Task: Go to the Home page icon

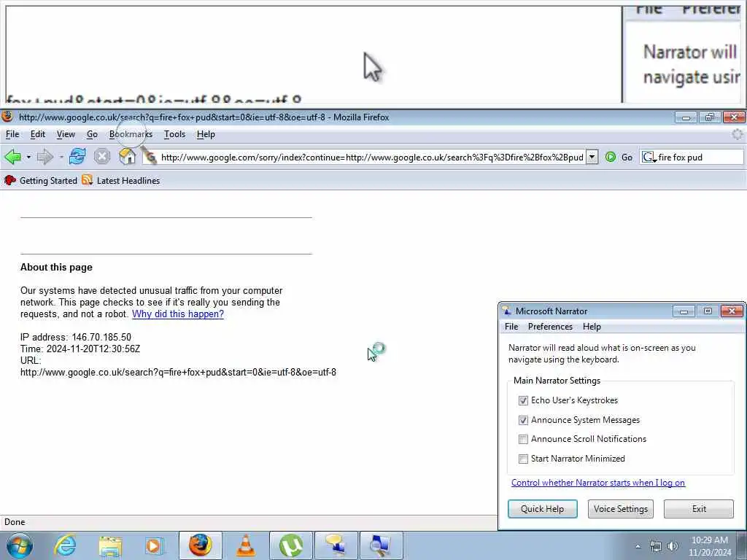Action: pos(127,157)
